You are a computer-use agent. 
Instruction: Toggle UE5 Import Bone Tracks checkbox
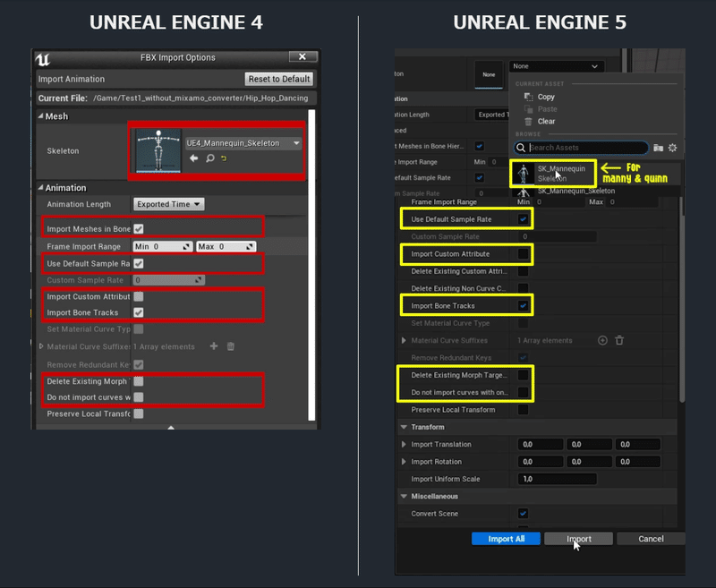[x=524, y=306]
